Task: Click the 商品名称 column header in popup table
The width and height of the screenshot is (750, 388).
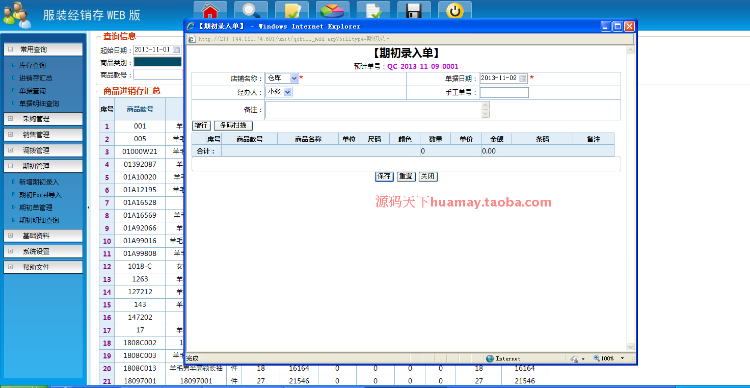Action: click(x=308, y=139)
